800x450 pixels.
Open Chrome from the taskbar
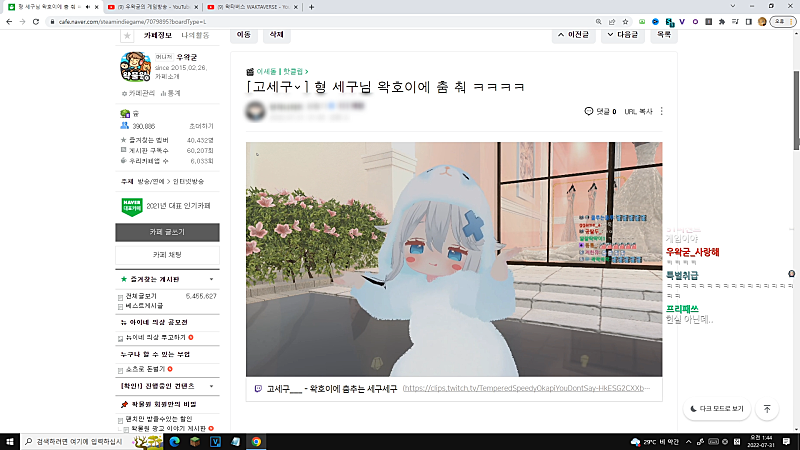(x=256, y=442)
